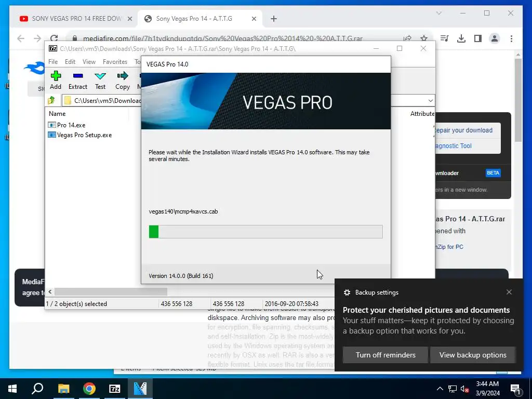
Task: Click View backup options button
Action: [473, 355]
